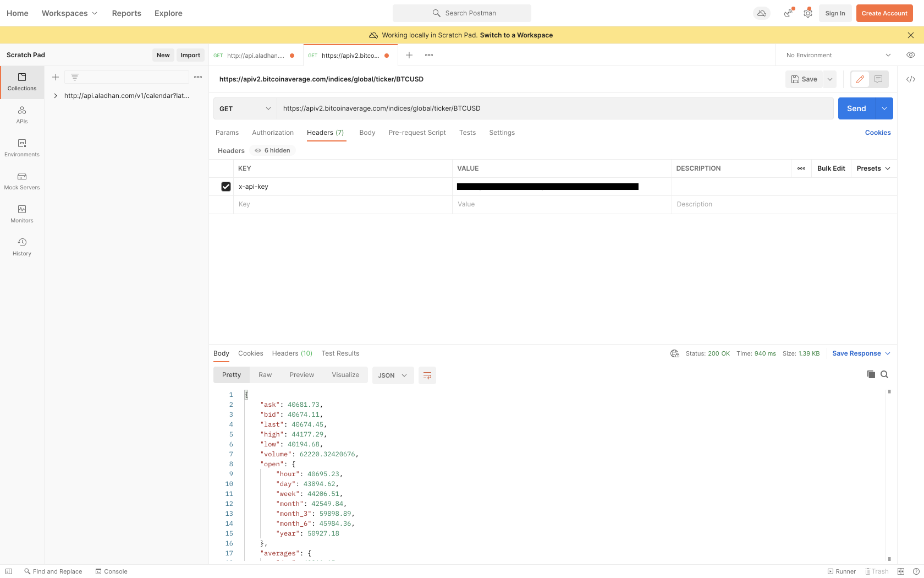This screenshot has height=578, width=924.
Task: Switch to the request Body tab
Action: pyautogui.click(x=367, y=133)
